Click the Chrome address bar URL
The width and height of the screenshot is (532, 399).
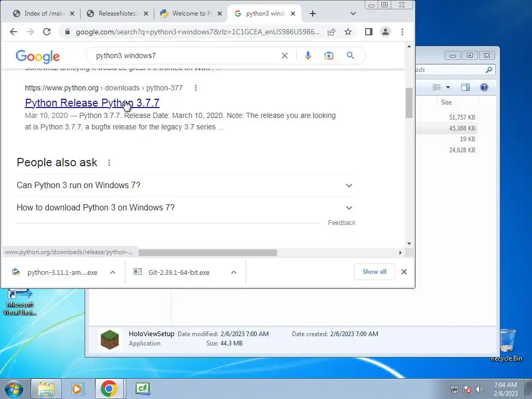click(x=197, y=32)
